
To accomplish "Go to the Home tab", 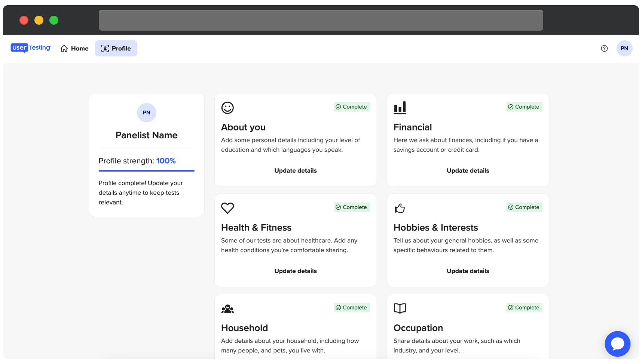I will click(x=74, y=49).
